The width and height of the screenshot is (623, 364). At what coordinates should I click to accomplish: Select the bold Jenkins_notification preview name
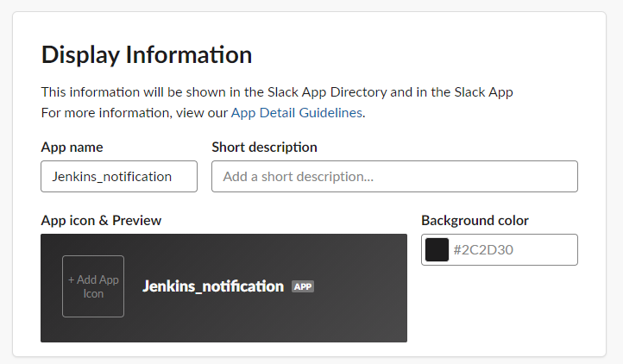[x=213, y=286]
